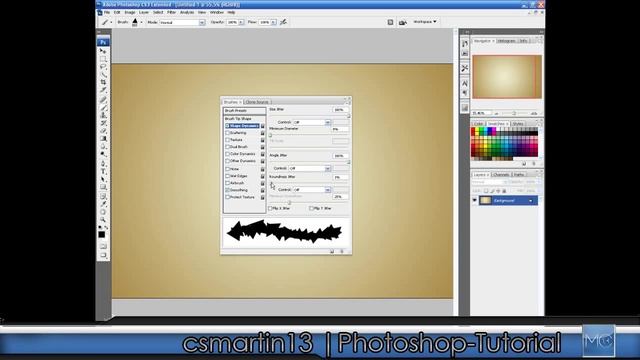640x360 pixels.
Task: Enable the Dual Brush checkbox
Action: (x=227, y=147)
